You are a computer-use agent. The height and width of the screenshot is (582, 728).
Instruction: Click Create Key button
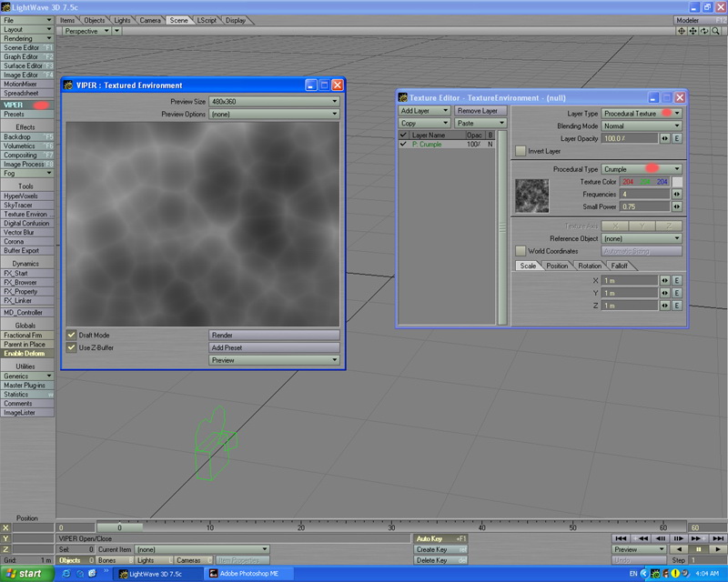coord(440,549)
